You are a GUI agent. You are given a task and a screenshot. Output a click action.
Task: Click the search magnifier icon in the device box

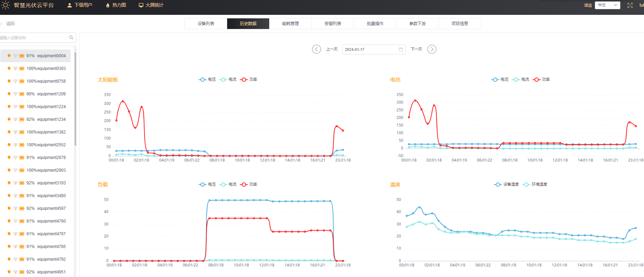71,37
